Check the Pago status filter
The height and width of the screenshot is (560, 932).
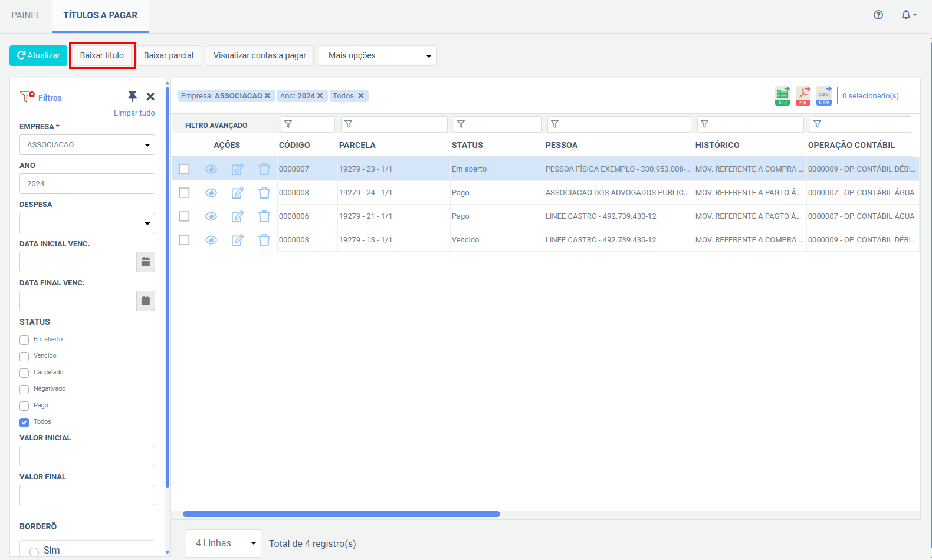[x=24, y=406]
